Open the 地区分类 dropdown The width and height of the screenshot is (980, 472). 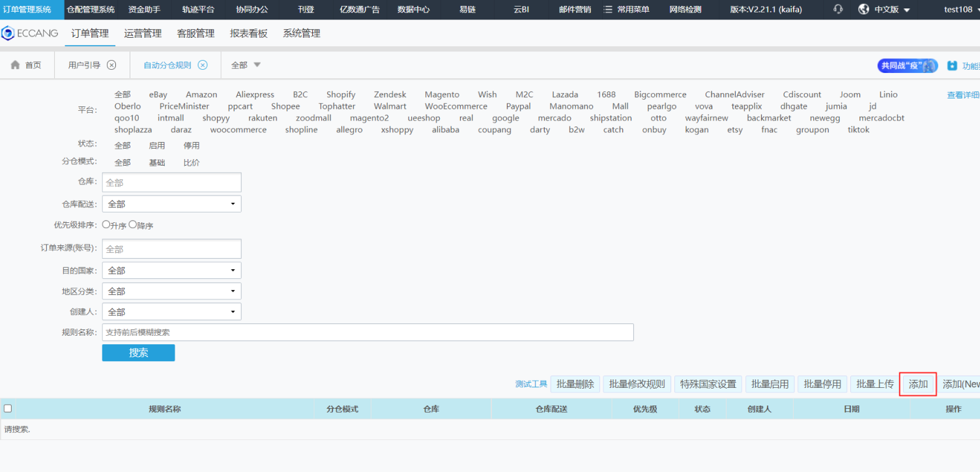click(x=171, y=291)
